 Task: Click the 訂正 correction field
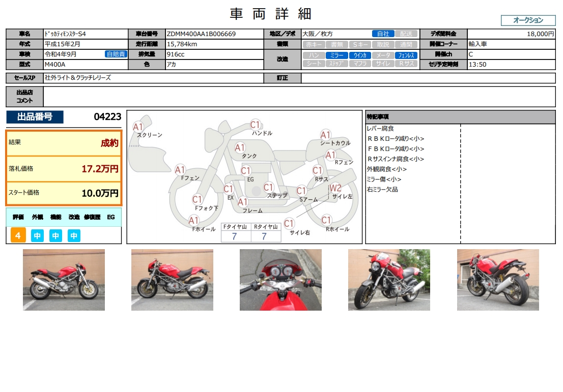tap(428, 78)
